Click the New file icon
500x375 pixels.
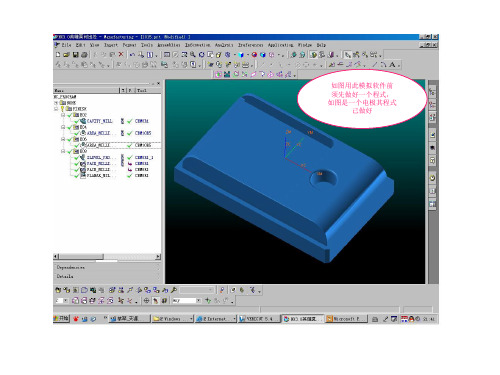click(58, 54)
